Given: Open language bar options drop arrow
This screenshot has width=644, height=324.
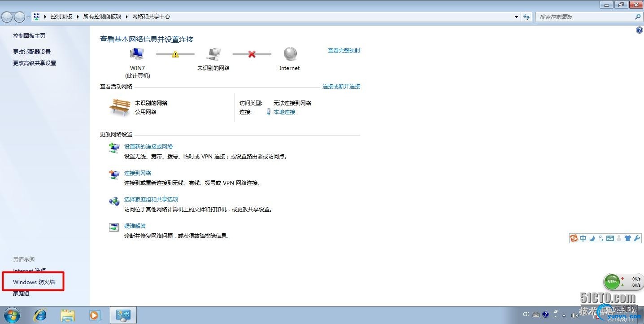Looking at the screenshot, I should [555, 317].
